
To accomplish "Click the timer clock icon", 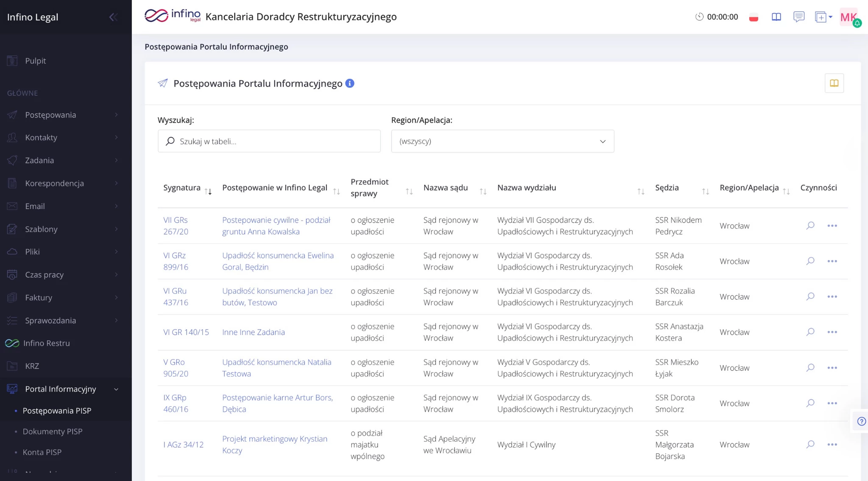I will [699, 17].
